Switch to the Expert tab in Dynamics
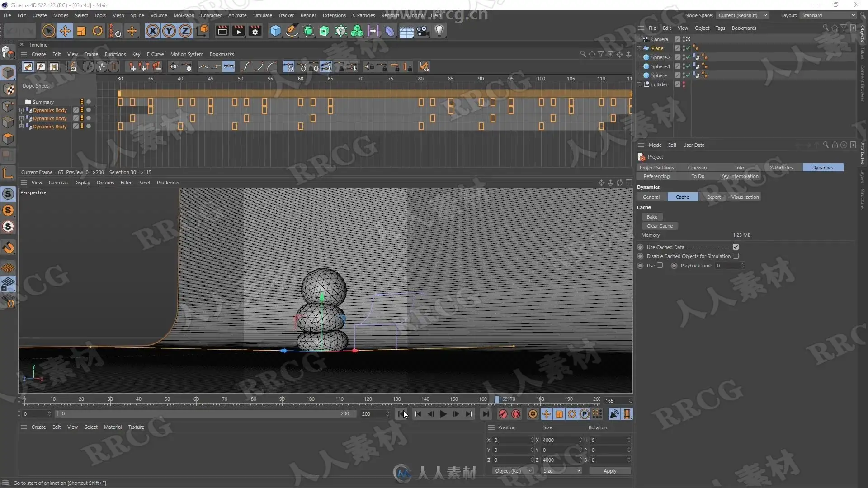868x488 pixels. pos(713,197)
